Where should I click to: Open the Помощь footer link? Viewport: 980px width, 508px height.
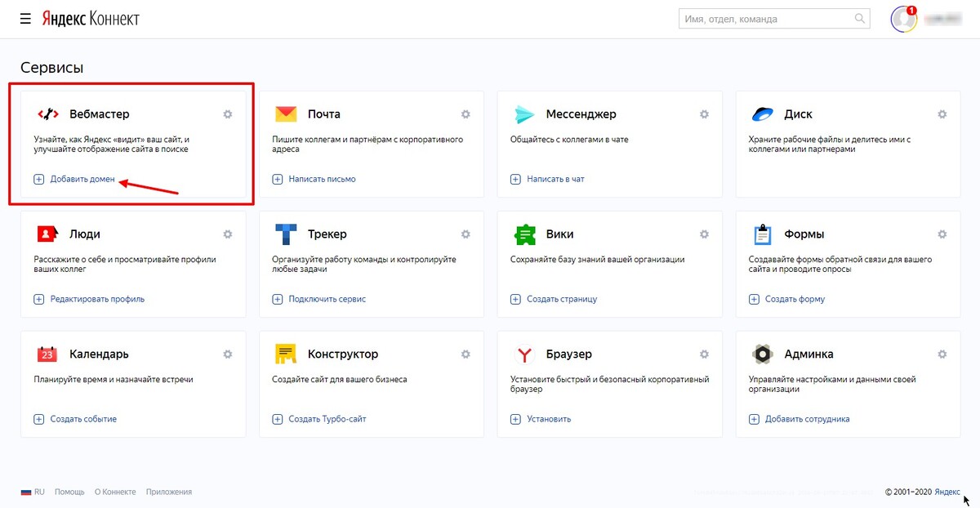tap(69, 492)
